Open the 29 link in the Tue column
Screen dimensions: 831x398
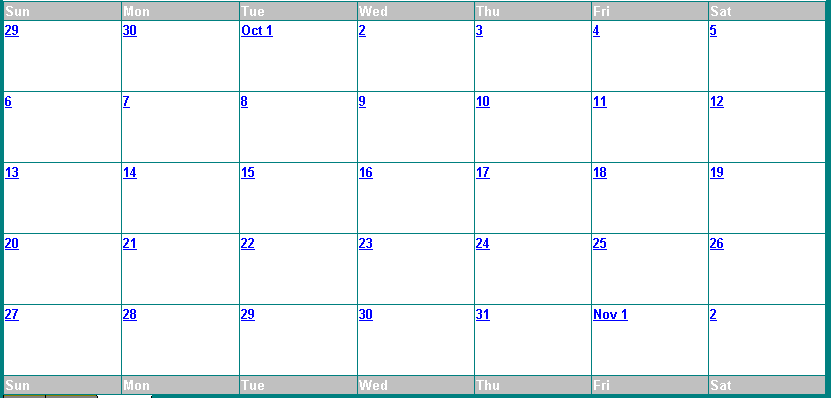(x=247, y=315)
